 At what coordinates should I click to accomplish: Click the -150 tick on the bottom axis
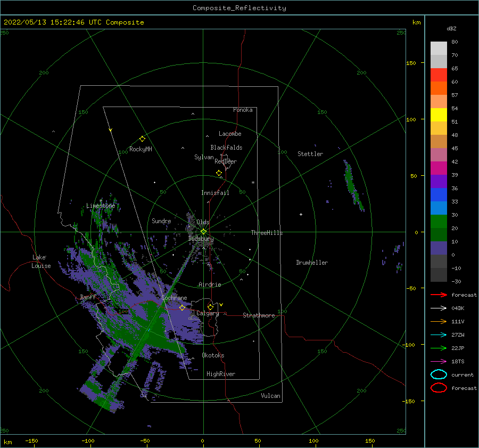[31, 441]
